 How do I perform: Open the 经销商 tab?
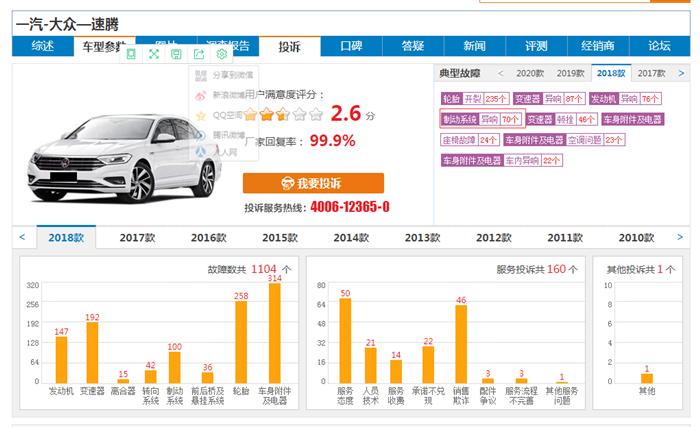coord(598,46)
